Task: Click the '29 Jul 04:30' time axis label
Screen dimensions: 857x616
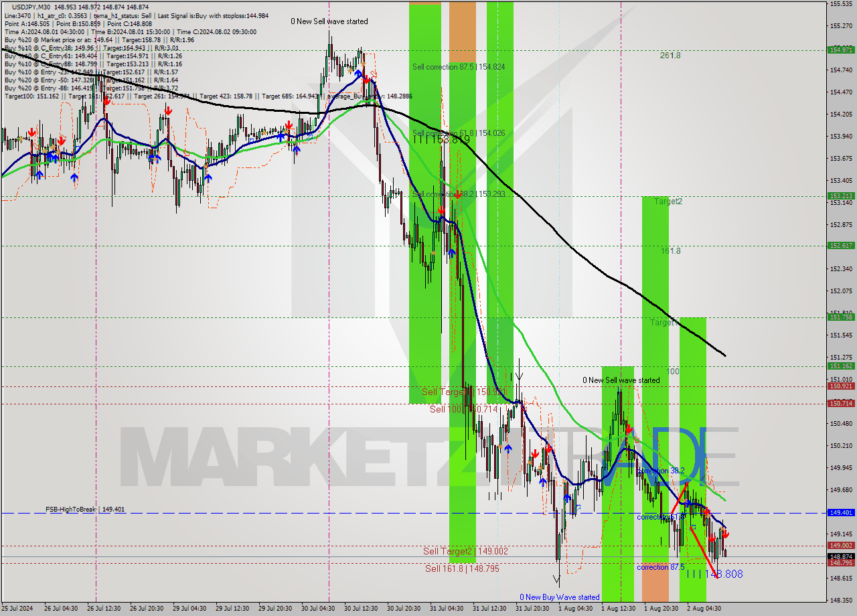Action: click(x=189, y=609)
